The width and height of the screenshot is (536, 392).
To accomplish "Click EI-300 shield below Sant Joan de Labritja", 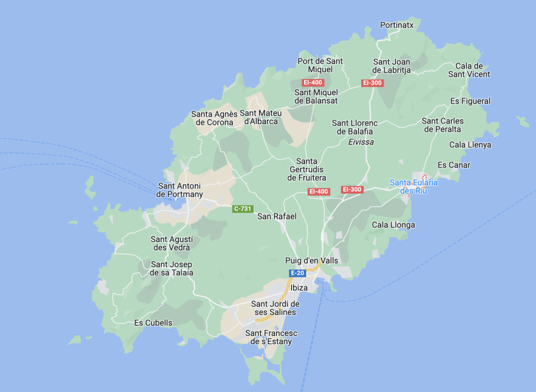I will click(372, 83).
